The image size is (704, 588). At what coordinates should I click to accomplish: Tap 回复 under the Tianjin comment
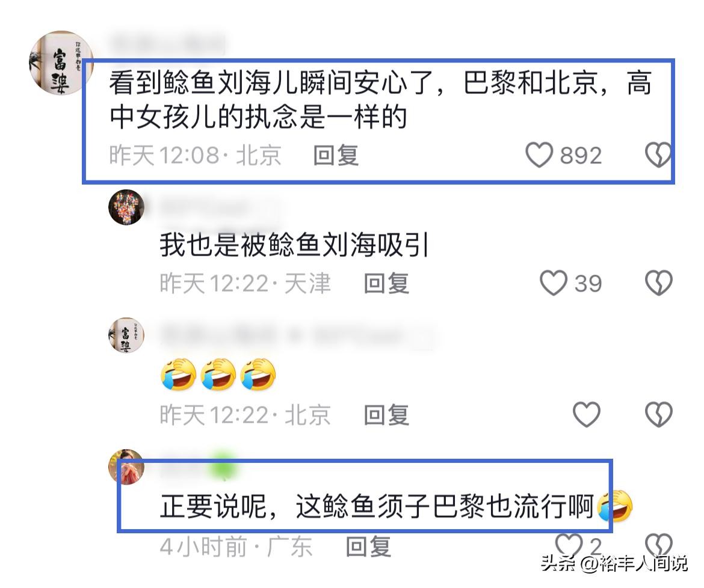(386, 283)
